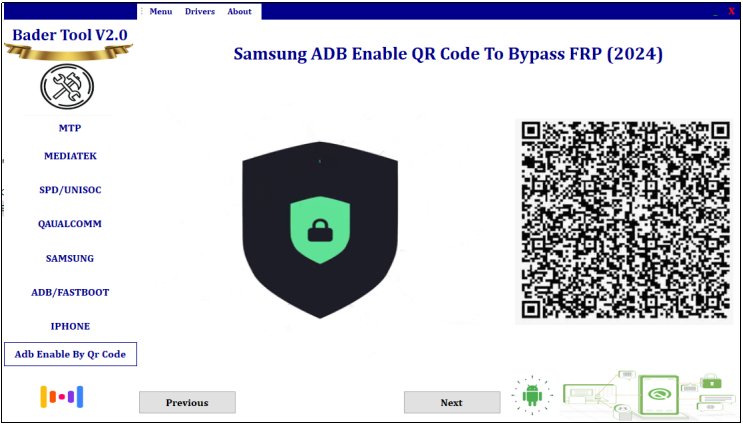Open the About menu
Viewport: 743px width, 424px height.
point(239,11)
